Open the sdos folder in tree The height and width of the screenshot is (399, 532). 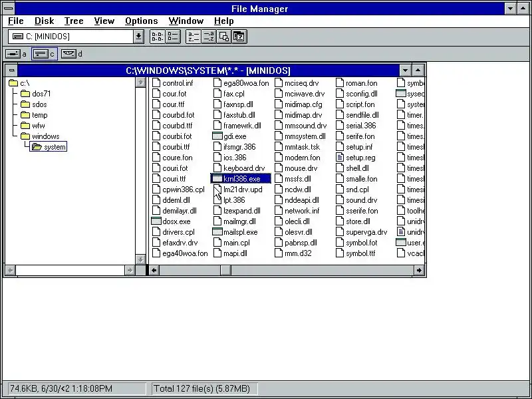[34, 104]
